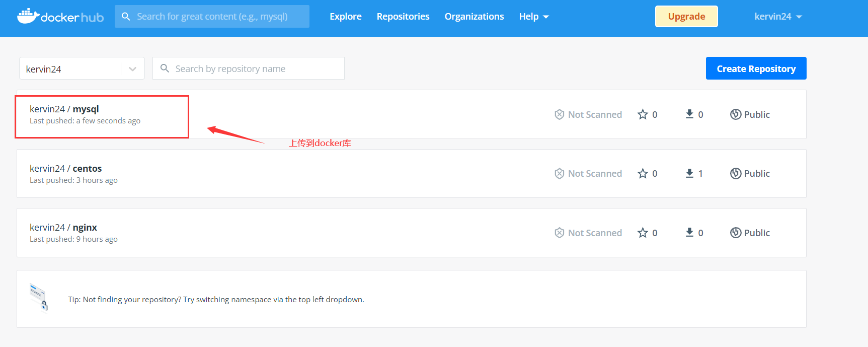868x347 pixels.
Task: Click the Upgrade button
Action: coord(686,17)
